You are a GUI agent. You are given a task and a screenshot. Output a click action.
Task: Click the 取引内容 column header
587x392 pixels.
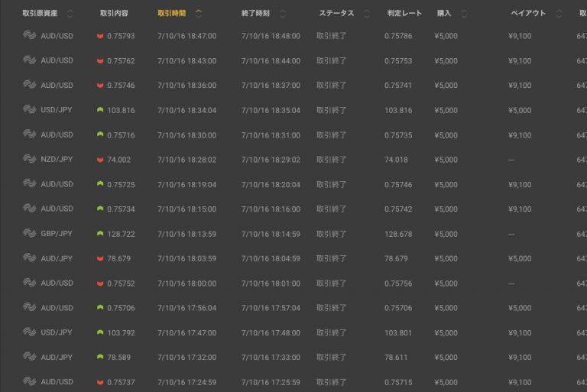[114, 14]
